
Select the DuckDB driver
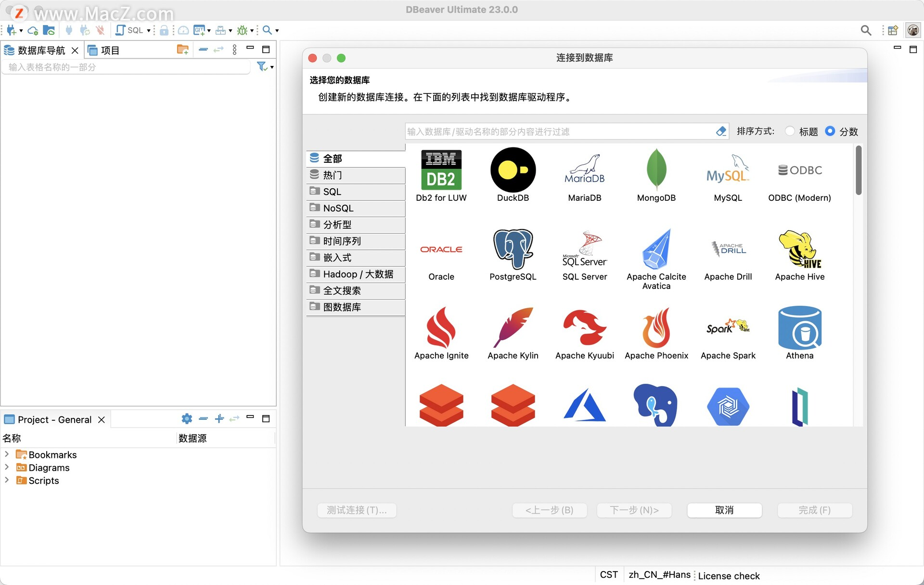click(513, 175)
